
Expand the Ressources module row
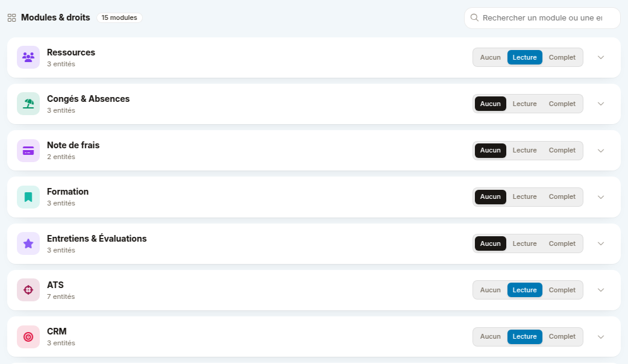pos(601,57)
